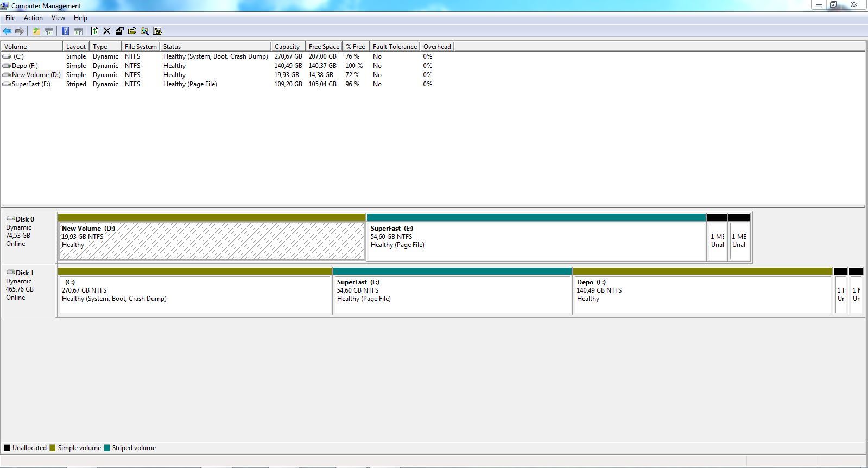Sort by the Volume column header

[31, 47]
